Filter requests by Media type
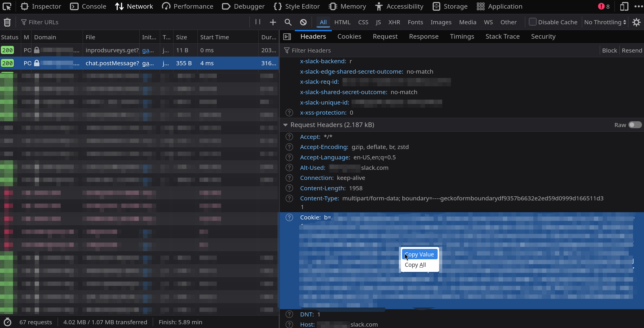The width and height of the screenshot is (644, 328). (x=468, y=22)
